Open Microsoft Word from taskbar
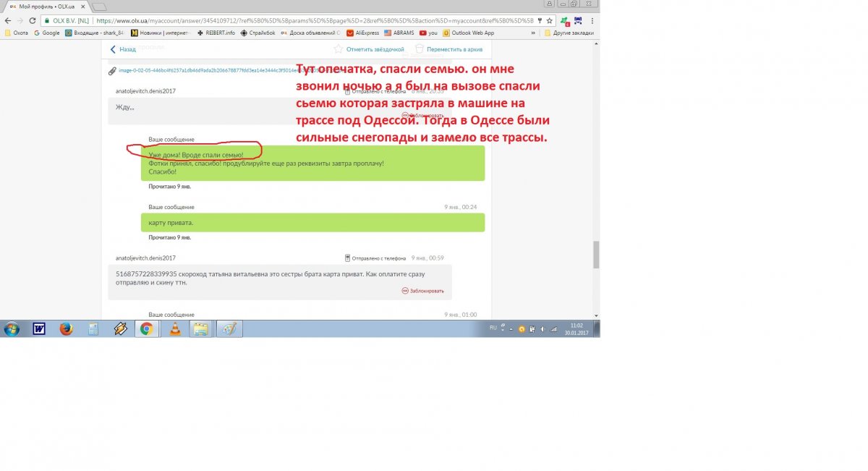 click(39, 329)
